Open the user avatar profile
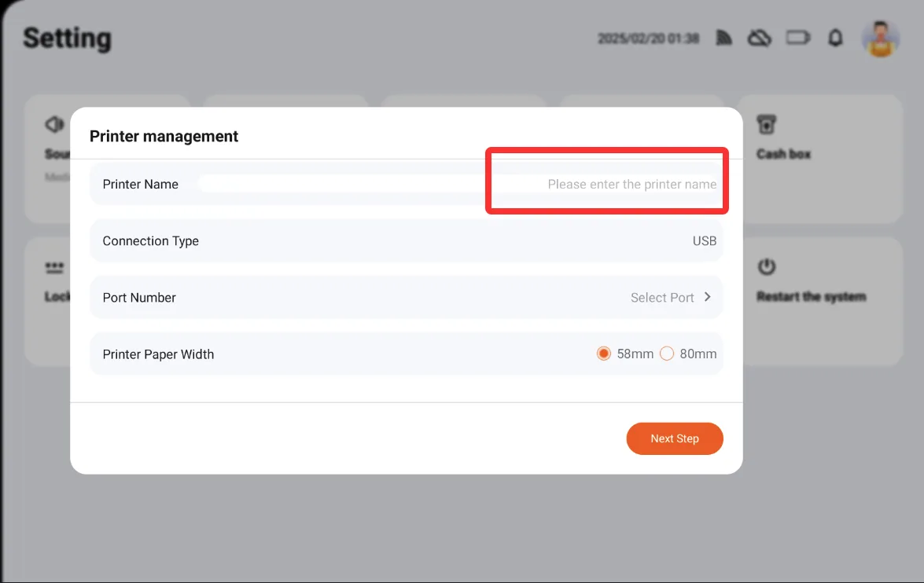Screen dimensions: 924x583 881,38
